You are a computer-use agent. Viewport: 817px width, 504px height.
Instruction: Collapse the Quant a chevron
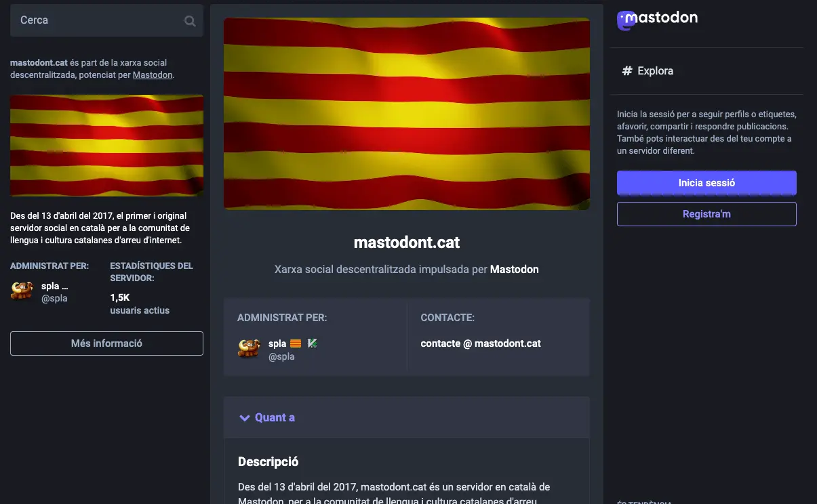(245, 418)
